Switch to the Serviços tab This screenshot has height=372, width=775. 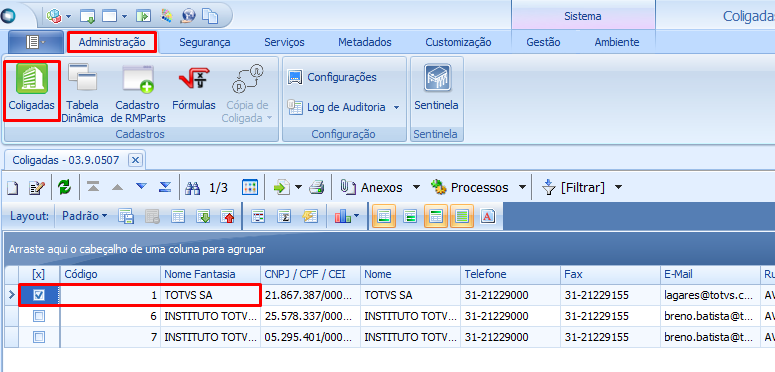tap(284, 42)
